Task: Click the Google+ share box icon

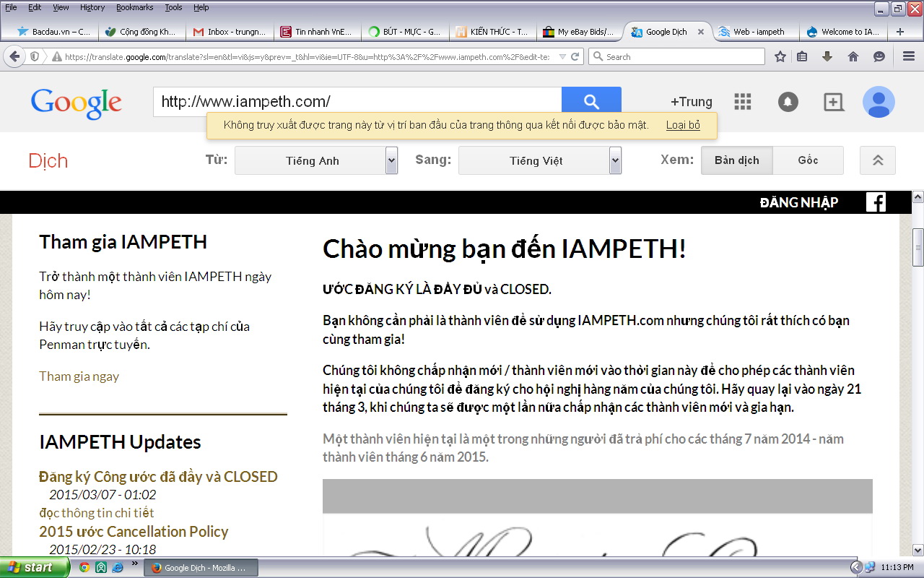Action: (833, 103)
